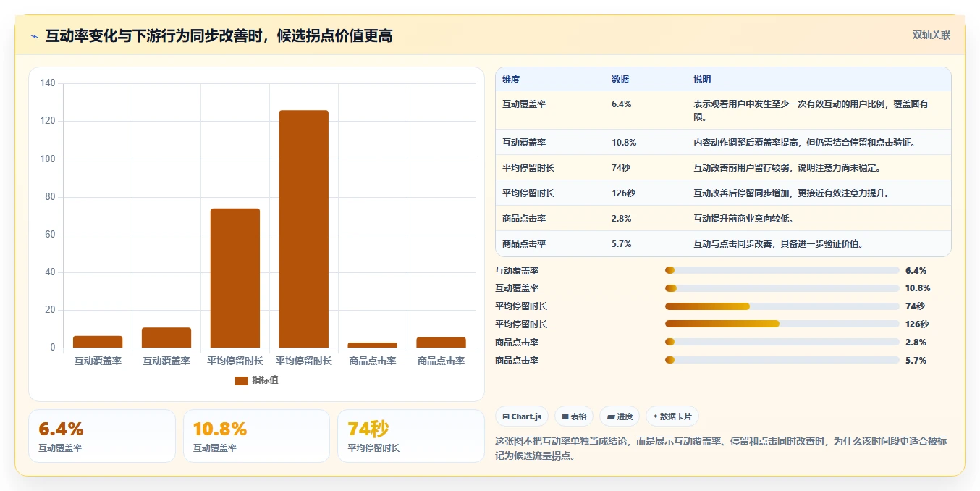Click the 5.7% cell in the table
Screen dimensions: 980x491
pos(622,244)
